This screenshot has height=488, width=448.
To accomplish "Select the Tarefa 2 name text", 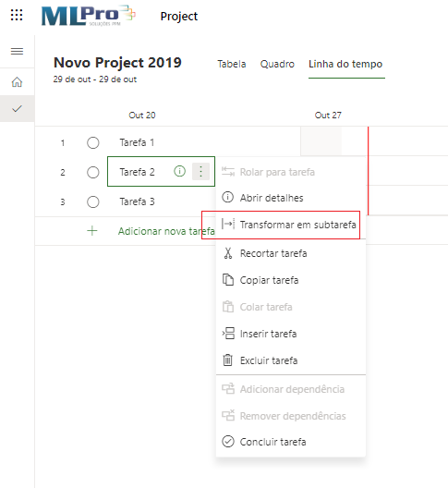I will pyautogui.click(x=137, y=172).
